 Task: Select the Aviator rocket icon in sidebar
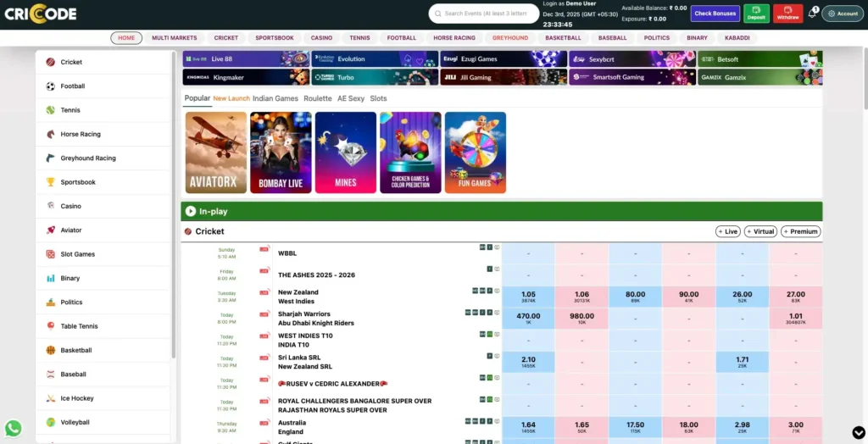[51, 230]
